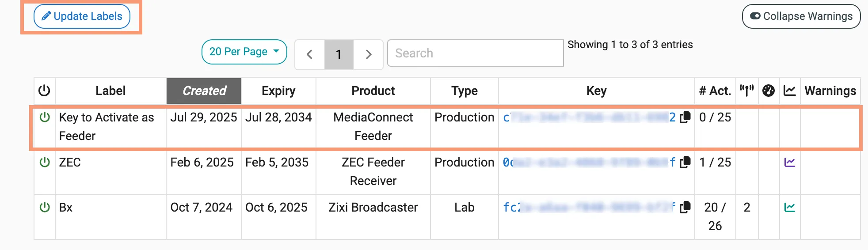The image size is (868, 250).
Task: Focus the Search input field
Action: pyautogui.click(x=475, y=53)
